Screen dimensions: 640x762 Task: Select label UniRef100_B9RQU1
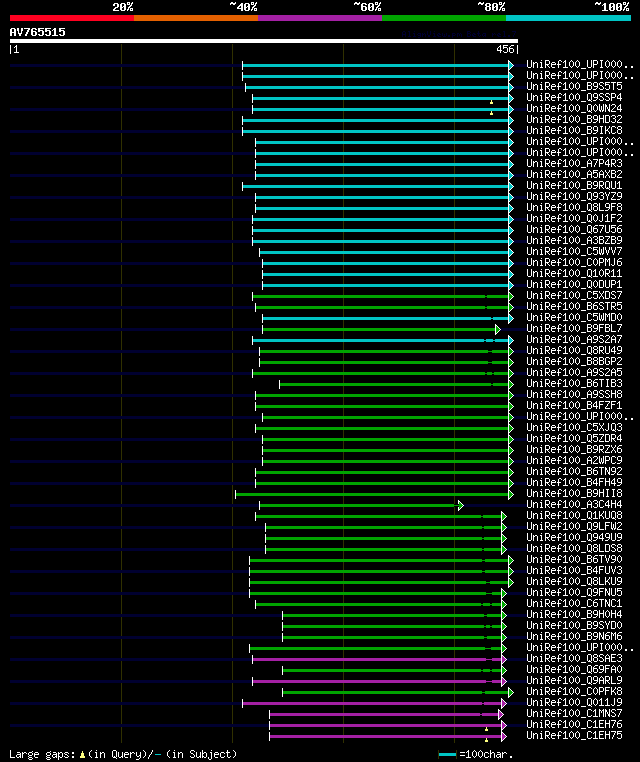coord(574,185)
